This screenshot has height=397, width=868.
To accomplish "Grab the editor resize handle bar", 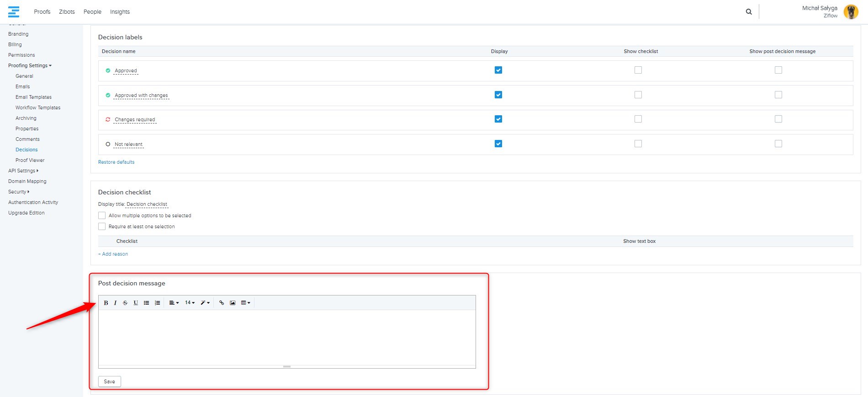I will 287,366.
